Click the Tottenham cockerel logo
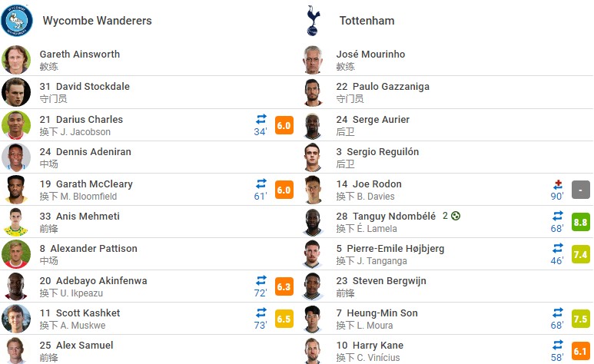 click(313, 21)
